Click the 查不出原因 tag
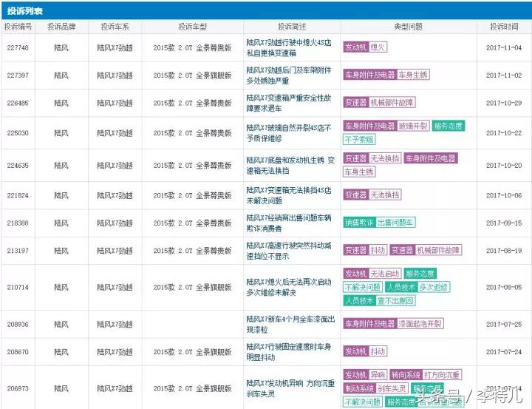The height and width of the screenshot is (409, 532). pyautogui.click(x=395, y=300)
